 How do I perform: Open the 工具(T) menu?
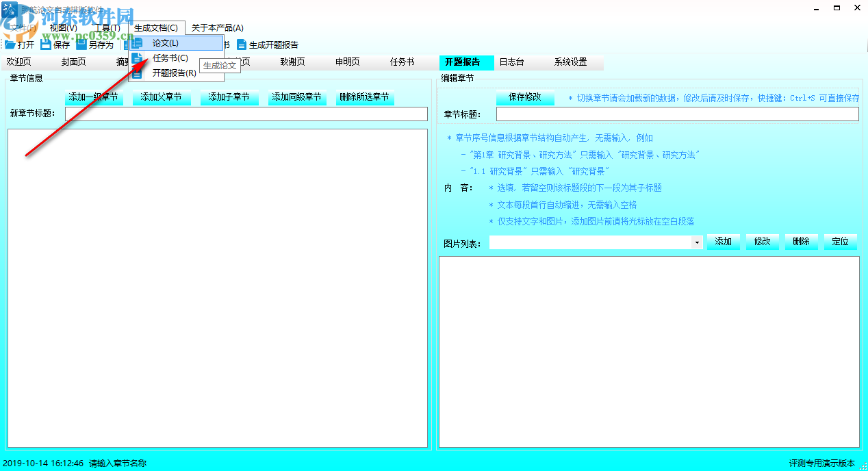pos(106,28)
